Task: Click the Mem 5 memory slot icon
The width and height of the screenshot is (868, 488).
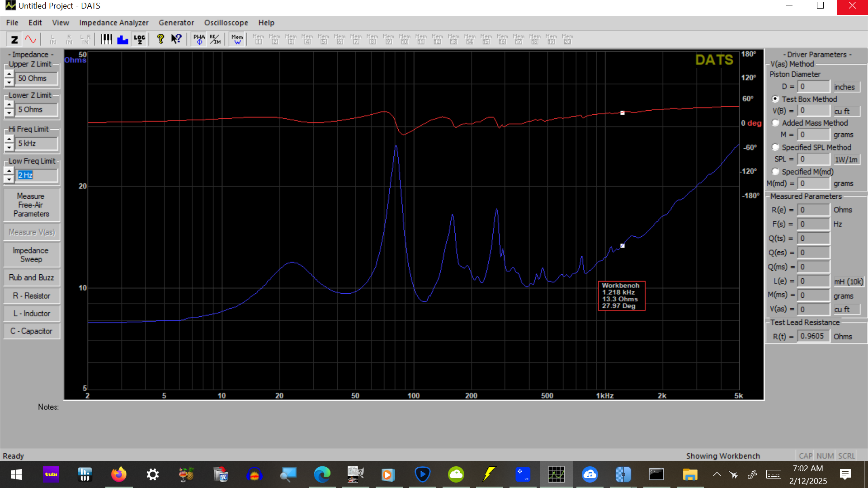Action: tap(323, 39)
